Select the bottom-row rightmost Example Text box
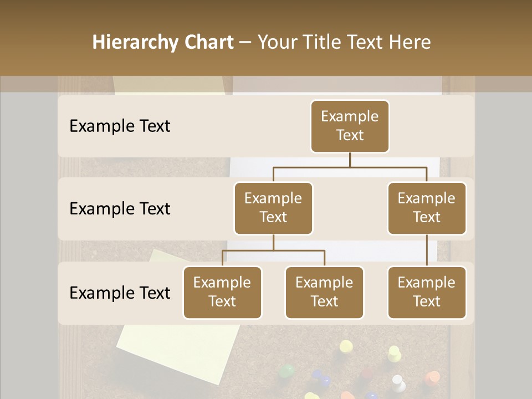The height and width of the screenshot is (399, 532). tap(426, 293)
